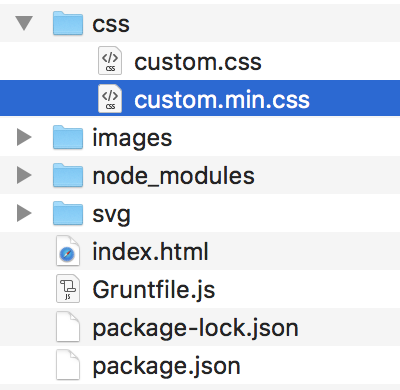Select the custom.css file name
400x390 pixels.
198,62
